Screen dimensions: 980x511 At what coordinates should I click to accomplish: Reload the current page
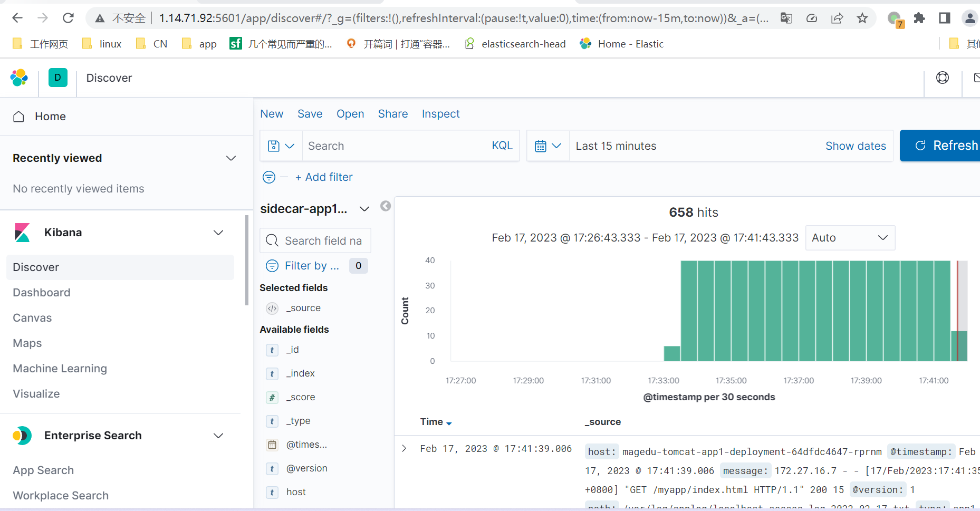(x=68, y=18)
